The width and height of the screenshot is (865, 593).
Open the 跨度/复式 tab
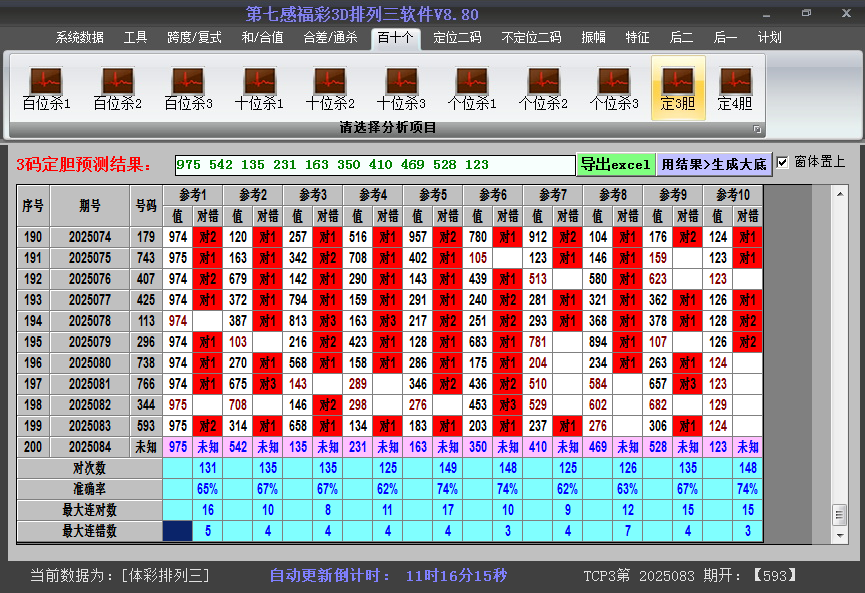point(194,37)
